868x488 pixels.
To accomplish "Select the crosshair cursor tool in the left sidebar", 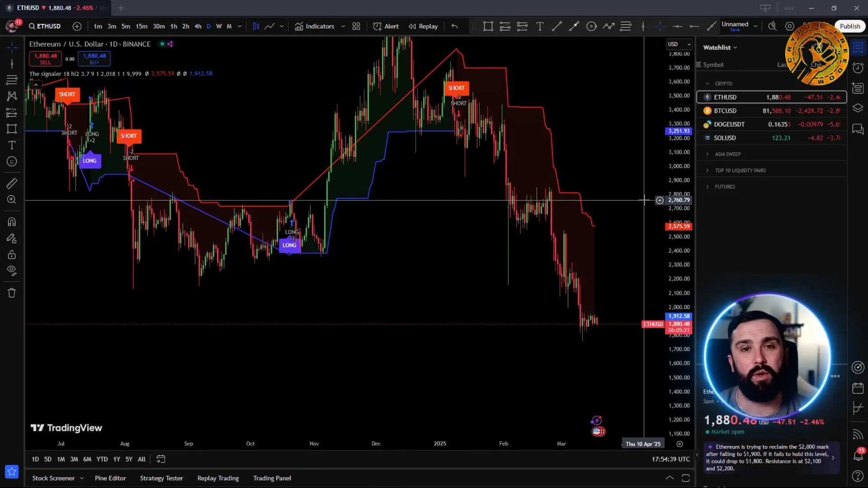I will coord(12,47).
